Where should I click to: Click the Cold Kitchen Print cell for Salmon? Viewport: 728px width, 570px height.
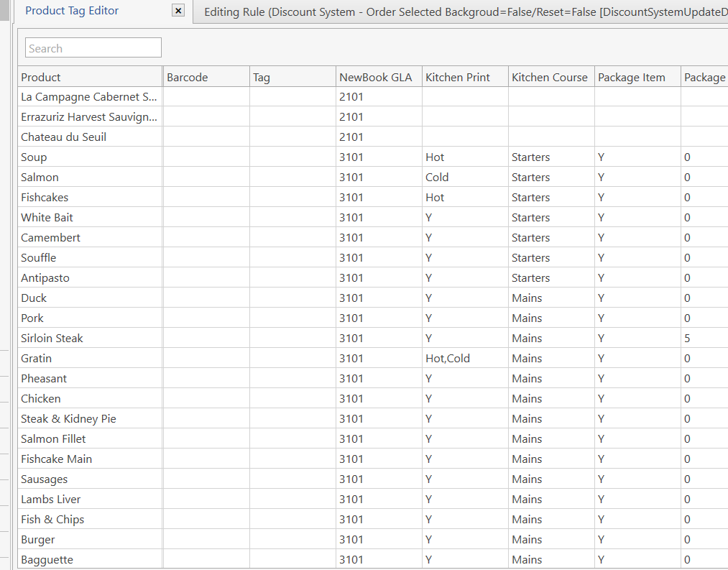point(465,177)
